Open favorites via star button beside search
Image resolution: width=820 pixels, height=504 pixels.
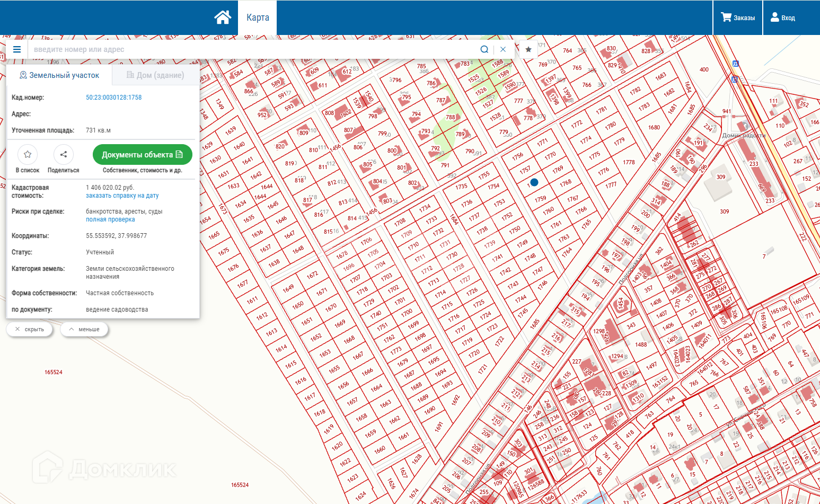tap(528, 49)
